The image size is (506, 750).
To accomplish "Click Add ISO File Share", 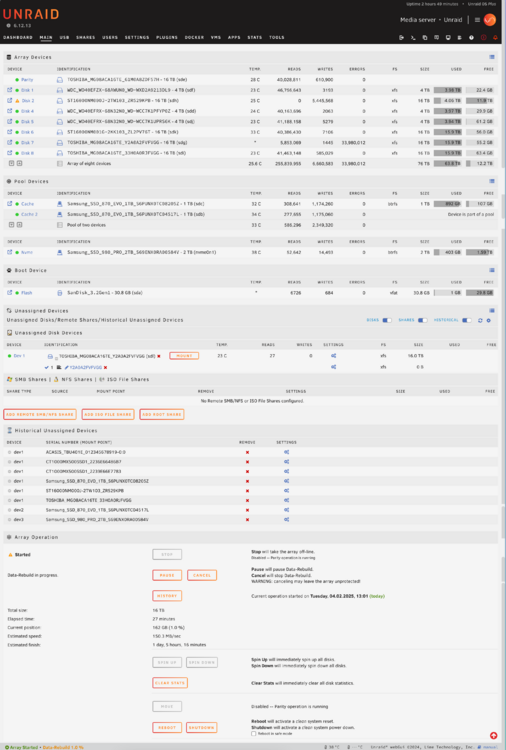I will click(108, 414).
